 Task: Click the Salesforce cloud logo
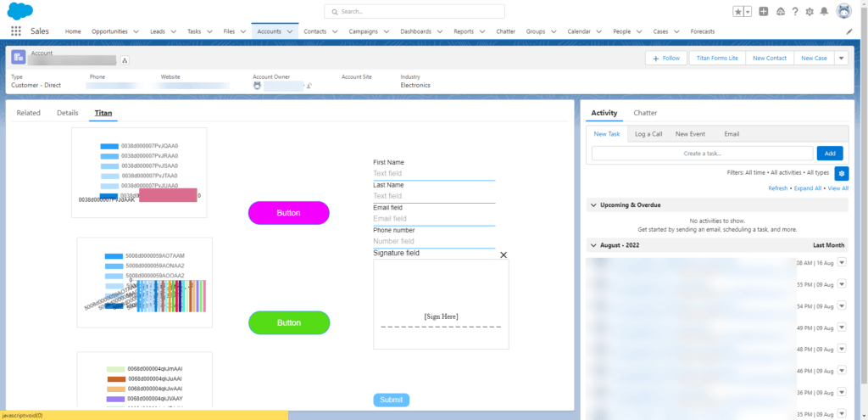[20, 10]
